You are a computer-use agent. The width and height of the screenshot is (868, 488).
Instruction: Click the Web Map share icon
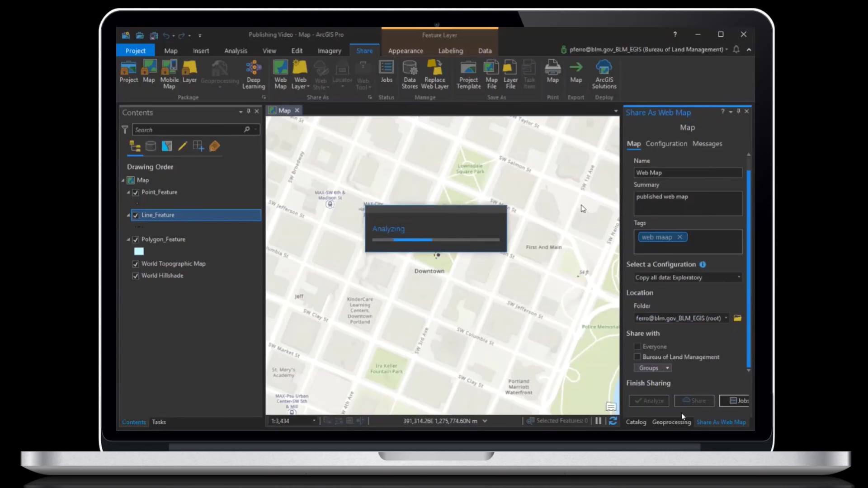(280, 75)
